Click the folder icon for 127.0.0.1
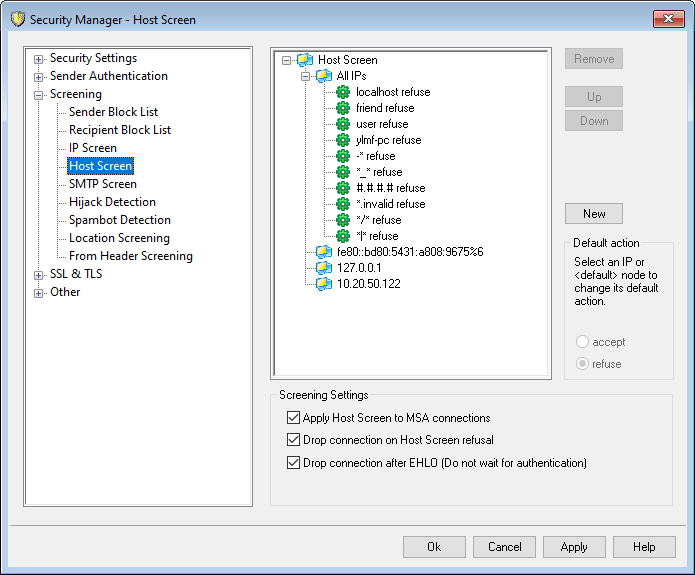Screen dimensions: 695x575 tap(323, 268)
